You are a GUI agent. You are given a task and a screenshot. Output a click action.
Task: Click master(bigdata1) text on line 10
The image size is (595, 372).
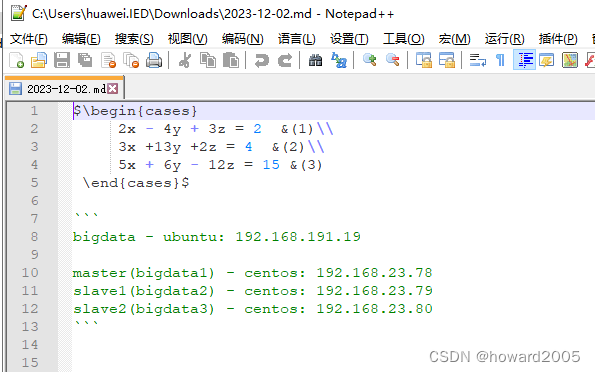144,273
